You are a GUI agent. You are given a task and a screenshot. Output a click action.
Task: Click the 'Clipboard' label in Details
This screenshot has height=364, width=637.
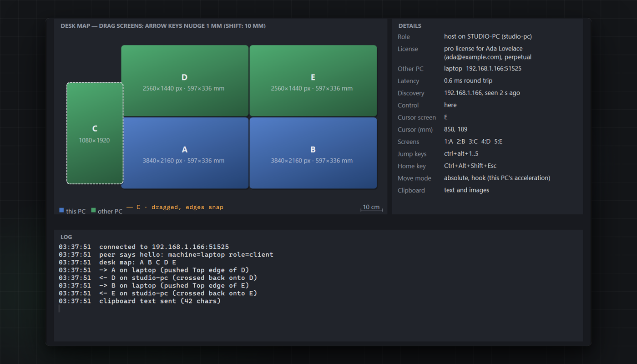[x=411, y=191]
